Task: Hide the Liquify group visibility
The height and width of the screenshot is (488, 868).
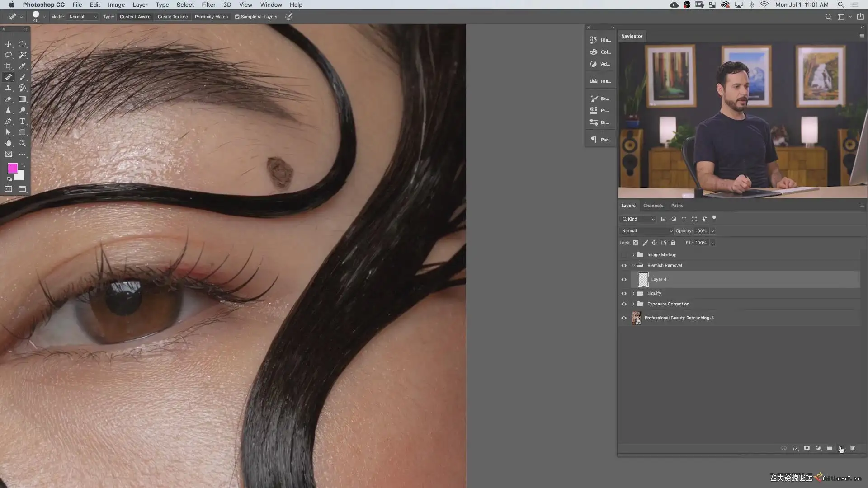Action: click(x=624, y=293)
